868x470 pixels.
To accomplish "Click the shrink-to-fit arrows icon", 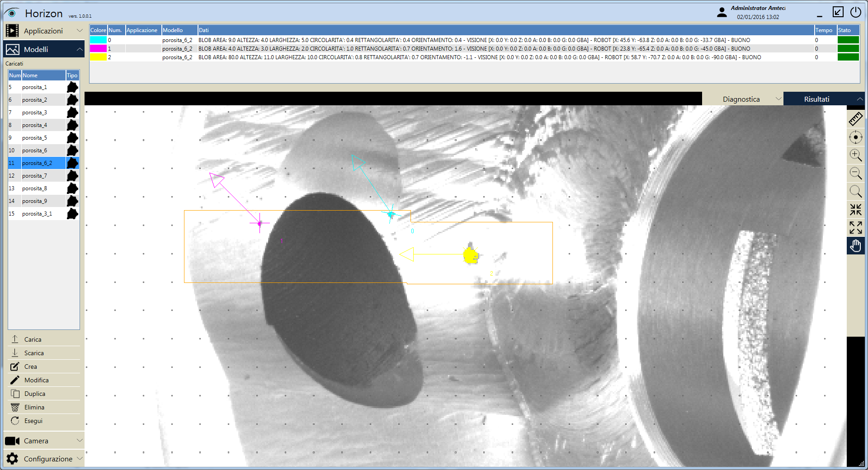I will 855,210.
